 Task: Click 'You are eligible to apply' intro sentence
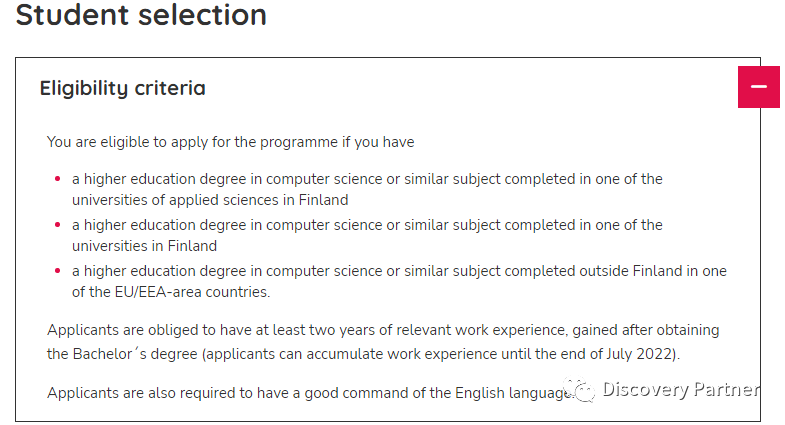[x=231, y=142]
